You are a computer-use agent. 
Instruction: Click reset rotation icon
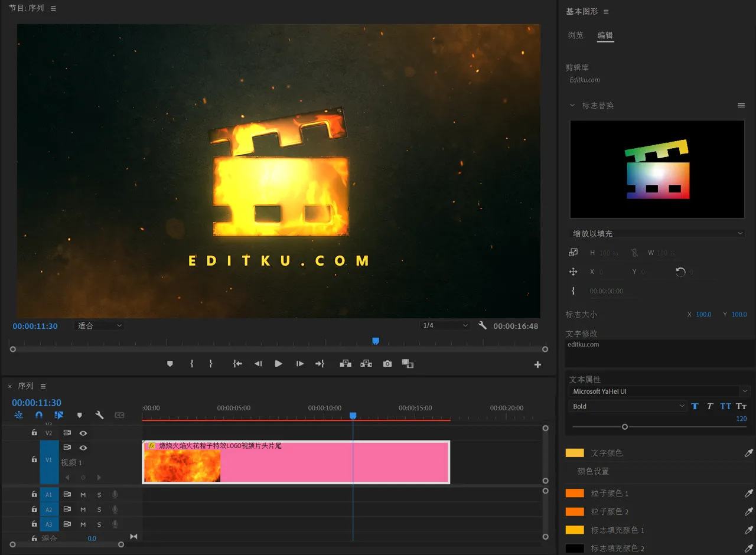[681, 272]
